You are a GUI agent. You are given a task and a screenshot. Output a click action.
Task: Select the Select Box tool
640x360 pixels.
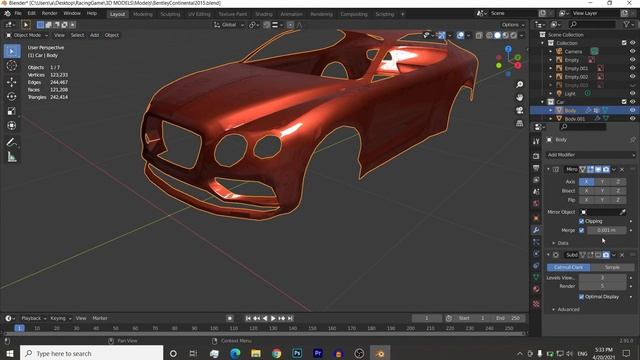click(11, 51)
